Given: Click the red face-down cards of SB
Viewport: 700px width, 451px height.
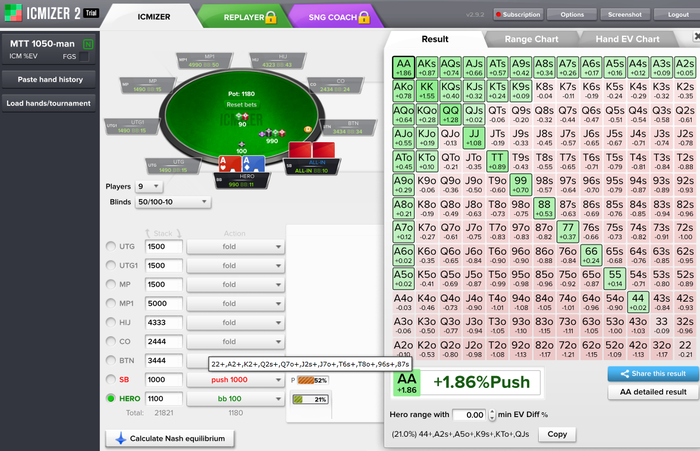Looking at the screenshot, I should tap(312, 151).
